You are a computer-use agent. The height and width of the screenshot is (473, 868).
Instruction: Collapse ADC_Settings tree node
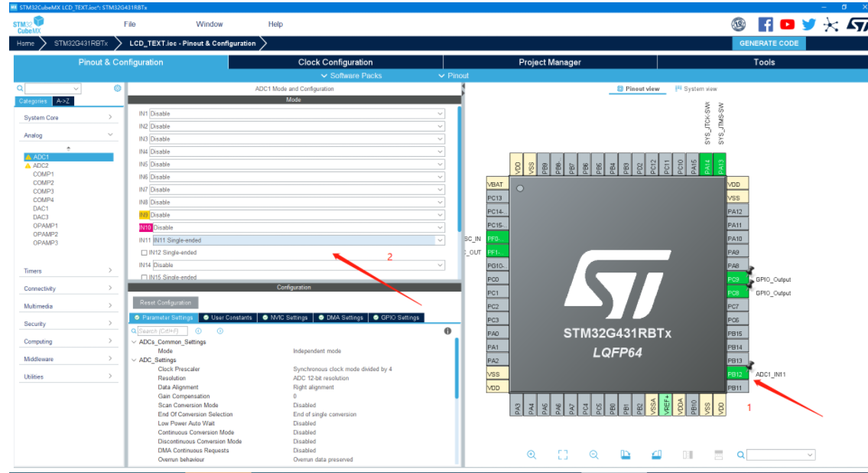point(134,360)
